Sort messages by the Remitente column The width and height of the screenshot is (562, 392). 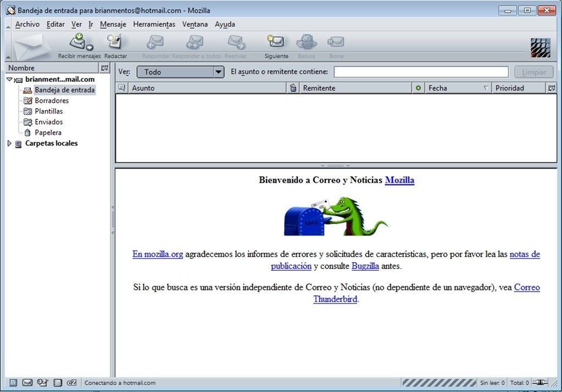355,88
